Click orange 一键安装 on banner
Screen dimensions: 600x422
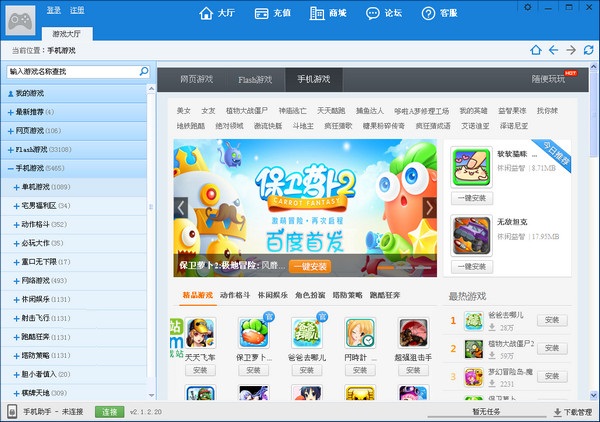coord(310,266)
